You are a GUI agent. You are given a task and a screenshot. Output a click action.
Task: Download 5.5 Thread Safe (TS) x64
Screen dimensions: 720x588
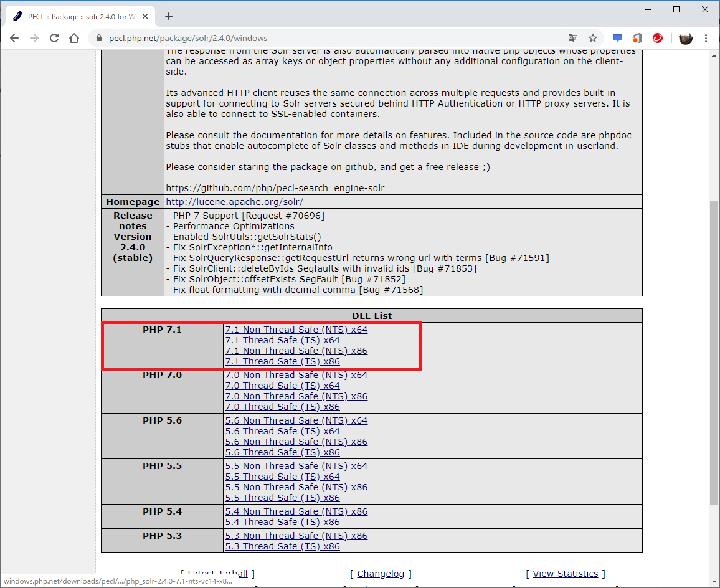pyautogui.click(x=282, y=477)
